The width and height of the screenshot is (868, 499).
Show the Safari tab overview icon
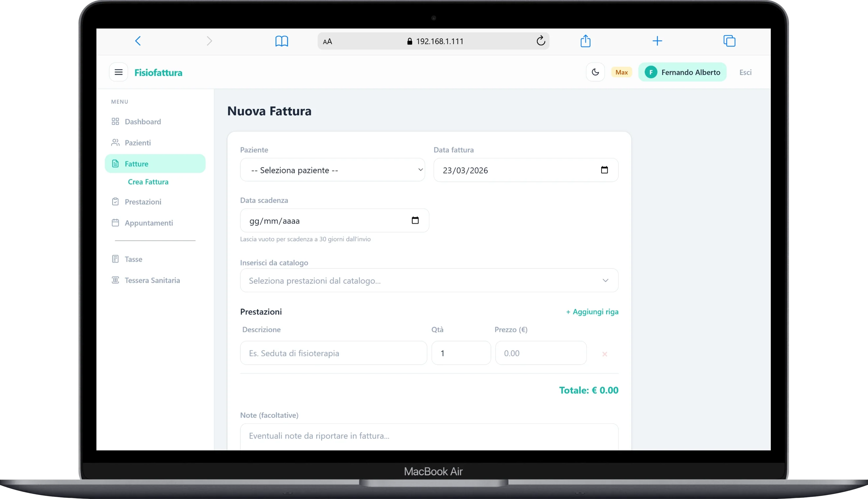729,41
